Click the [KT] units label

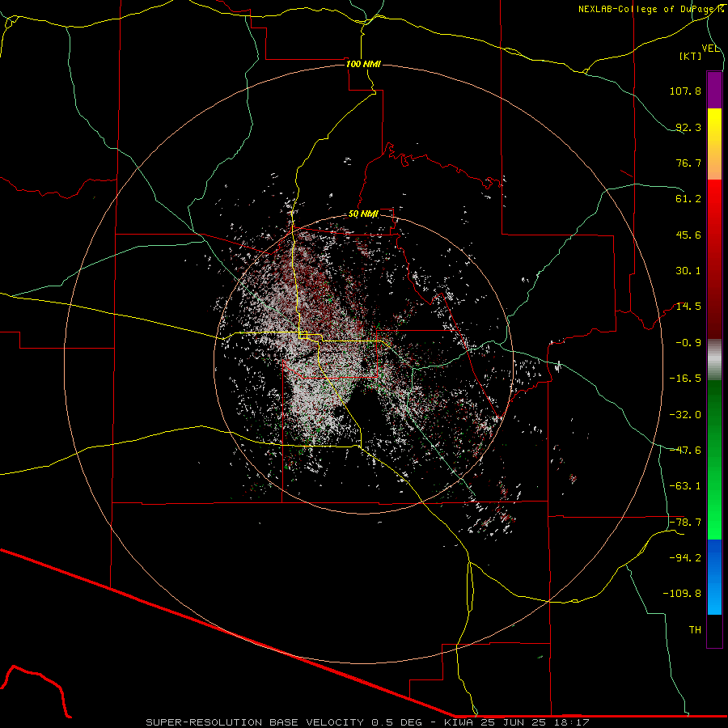point(691,56)
